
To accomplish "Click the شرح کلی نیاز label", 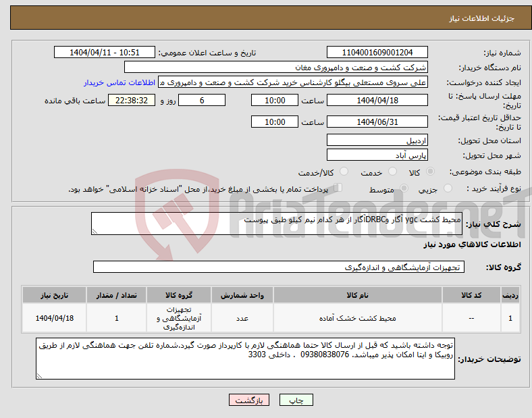I will pyautogui.click(x=493, y=224).
